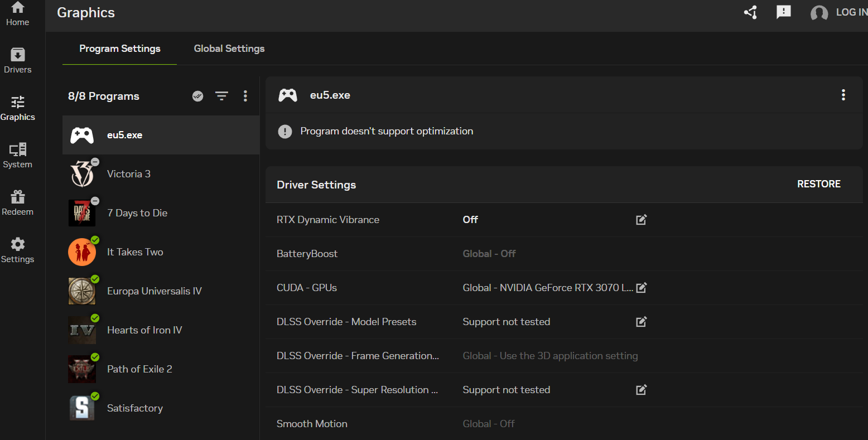The width and height of the screenshot is (868, 440).
Task: Edit the DLSS Override Model Presets setting
Action: tap(641, 322)
